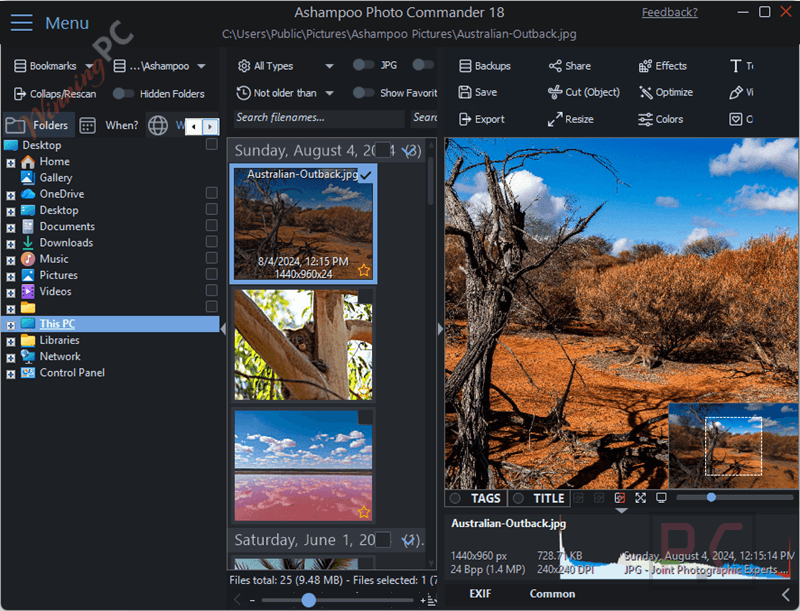Check the Documents folder checkbox
The width and height of the screenshot is (800, 611).
(x=212, y=225)
